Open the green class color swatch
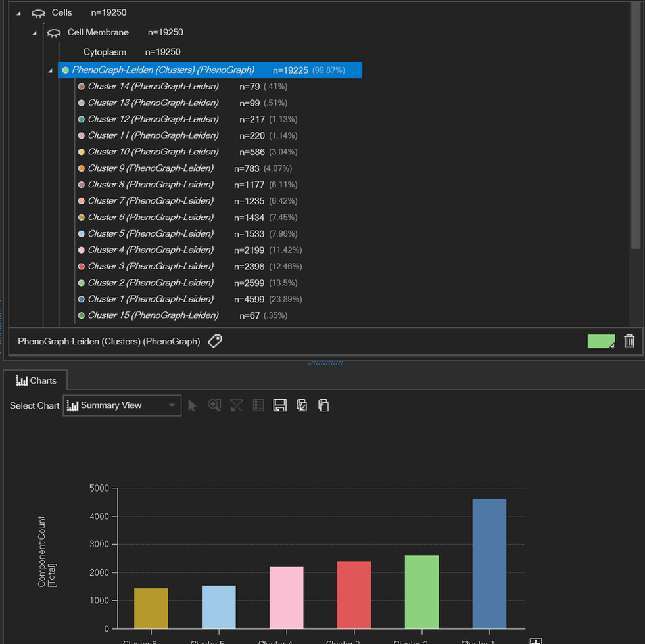The image size is (645, 644). click(601, 341)
